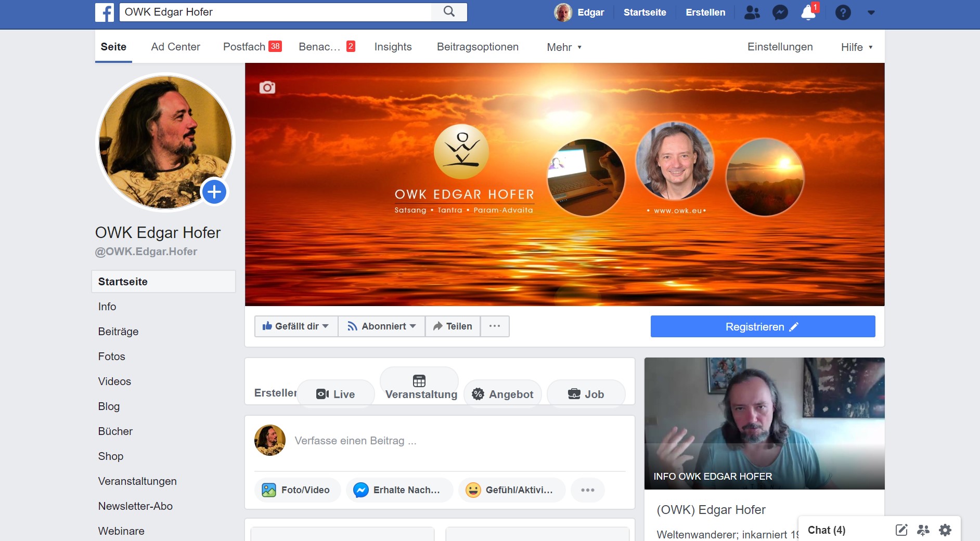Open the Messenger icon in top bar

click(780, 12)
